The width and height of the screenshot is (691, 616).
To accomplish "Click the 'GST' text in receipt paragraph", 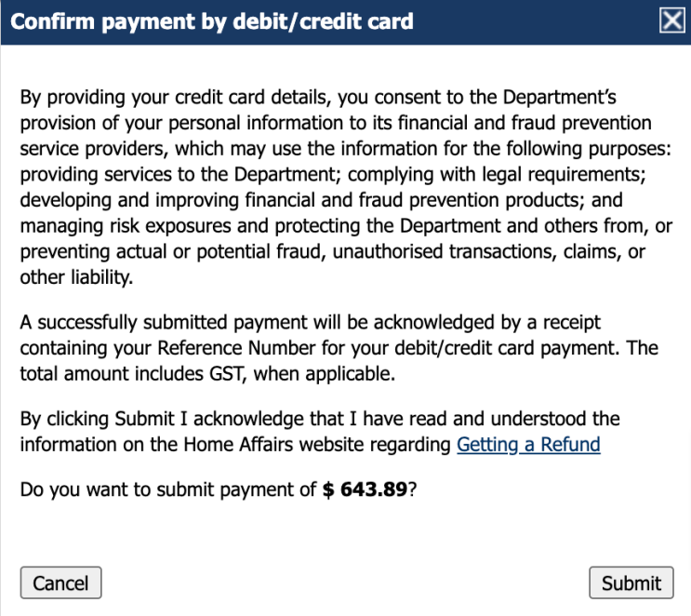I will (x=226, y=374).
